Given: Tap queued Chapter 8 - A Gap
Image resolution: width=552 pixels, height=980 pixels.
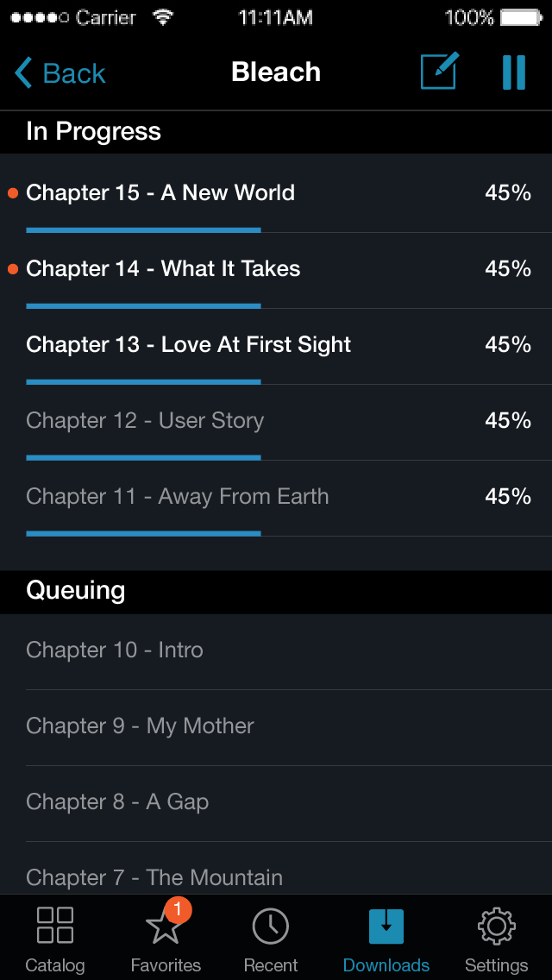Looking at the screenshot, I should 117,801.
